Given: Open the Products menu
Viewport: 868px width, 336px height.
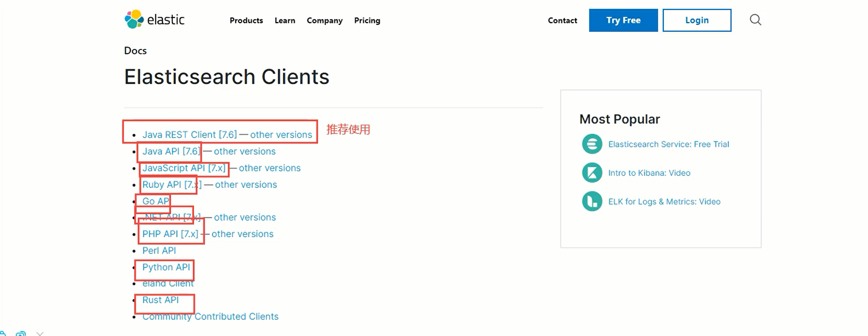Looking at the screenshot, I should click(x=246, y=20).
